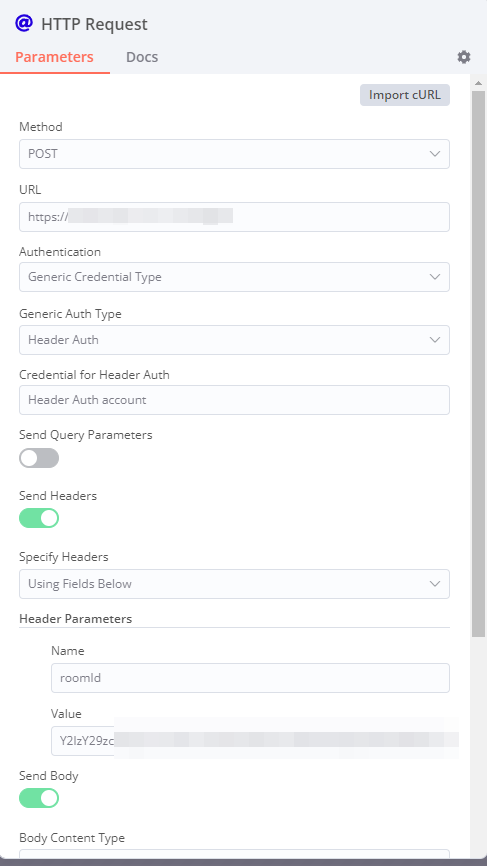Open the Generic Credential Type dropdown
487x866 pixels.
coord(234,277)
